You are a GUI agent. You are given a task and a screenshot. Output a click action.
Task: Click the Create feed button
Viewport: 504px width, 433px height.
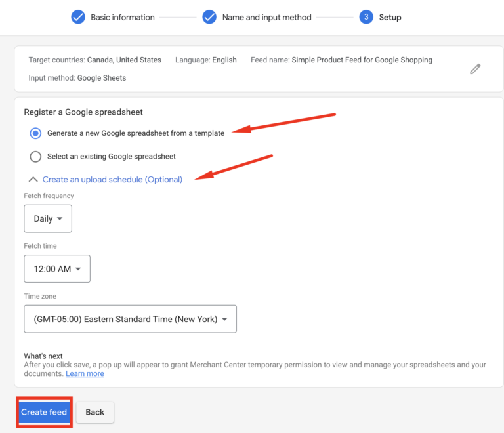pos(44,412)
